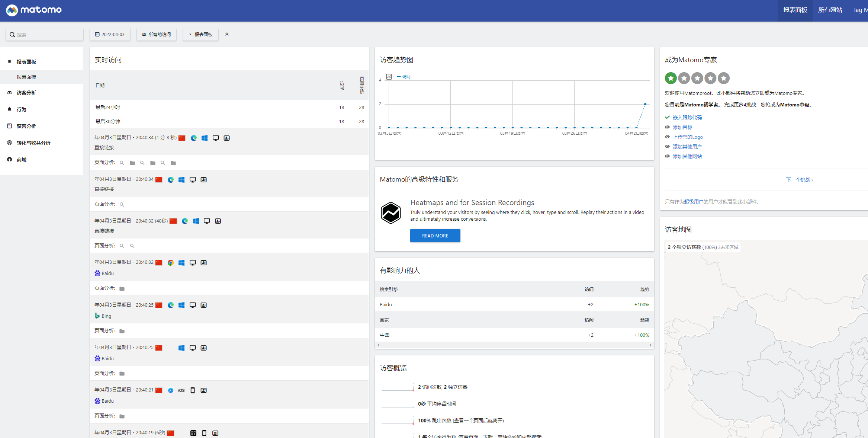
Task: Open Tag Manager in top navigation
Action: pos(860,10)
